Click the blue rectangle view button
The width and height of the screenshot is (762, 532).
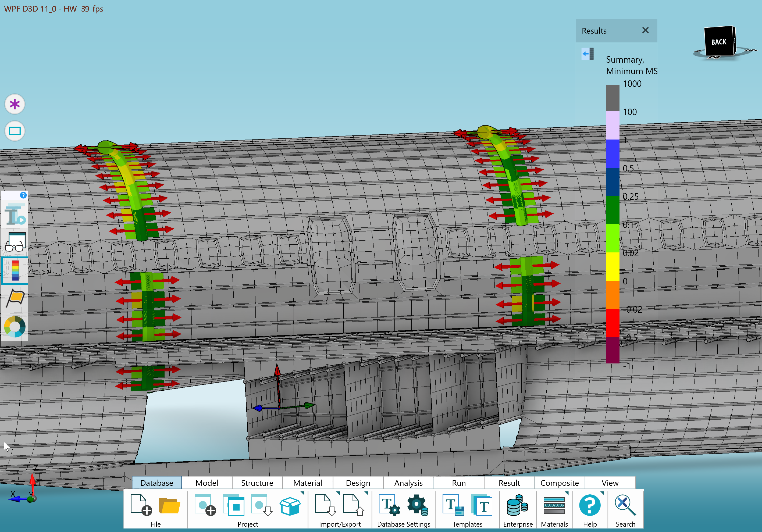tap(15, 131)
